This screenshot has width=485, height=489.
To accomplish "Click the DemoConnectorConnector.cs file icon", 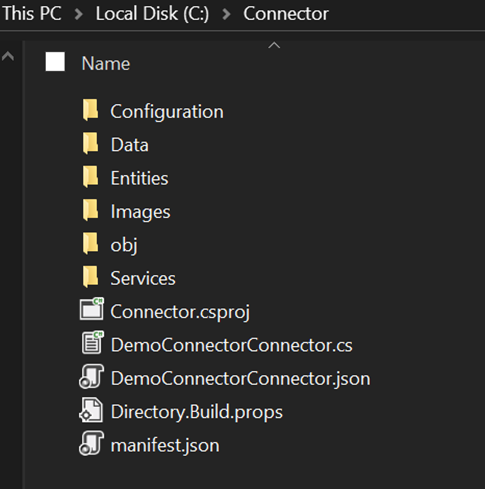I will tap(92, 342).
